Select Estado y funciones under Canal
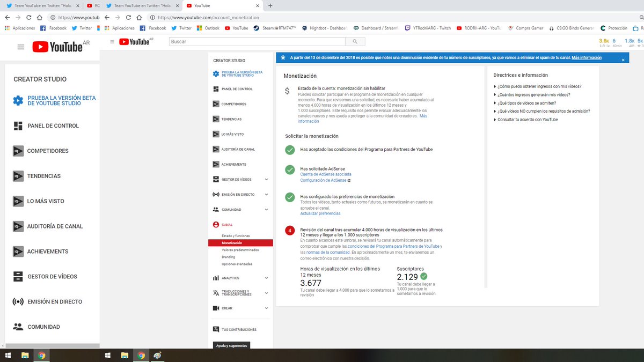This screenshot has width=644, height=362. point(236,236)
